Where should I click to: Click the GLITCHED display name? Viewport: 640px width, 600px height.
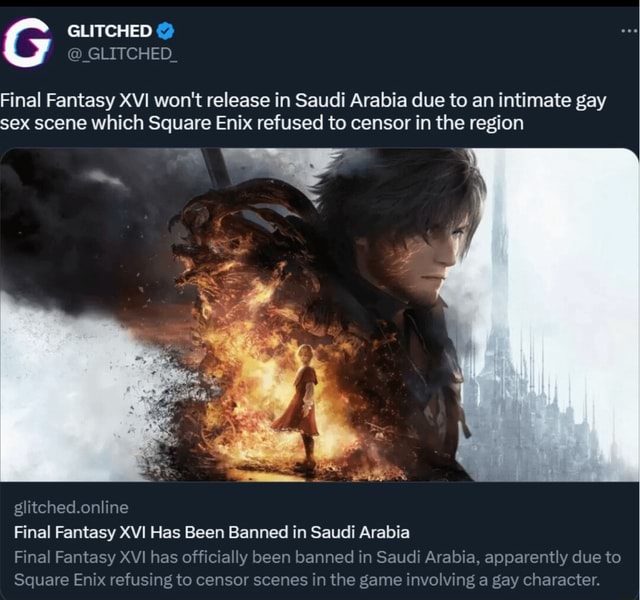(x=109, y=31)
